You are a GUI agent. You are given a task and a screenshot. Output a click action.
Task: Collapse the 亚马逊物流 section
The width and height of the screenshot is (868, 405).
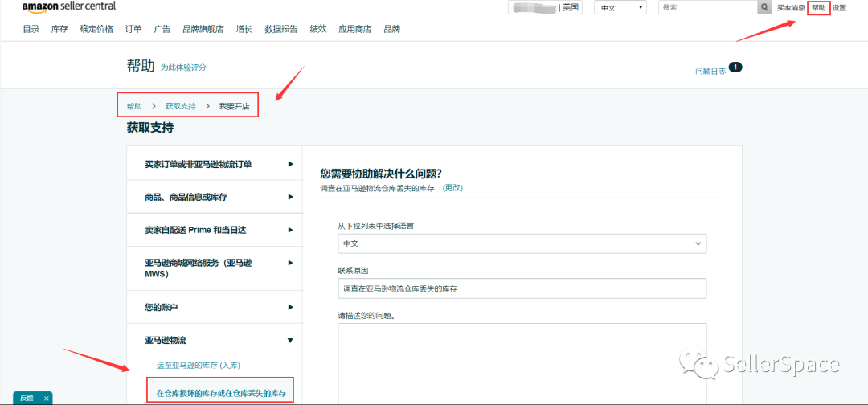(x=215, y=340)
